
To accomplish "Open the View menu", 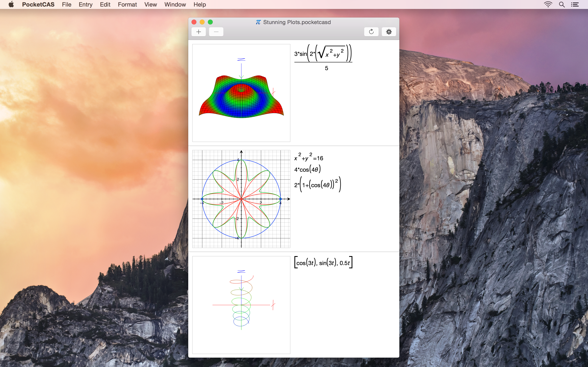I will [x=150, y=4].
